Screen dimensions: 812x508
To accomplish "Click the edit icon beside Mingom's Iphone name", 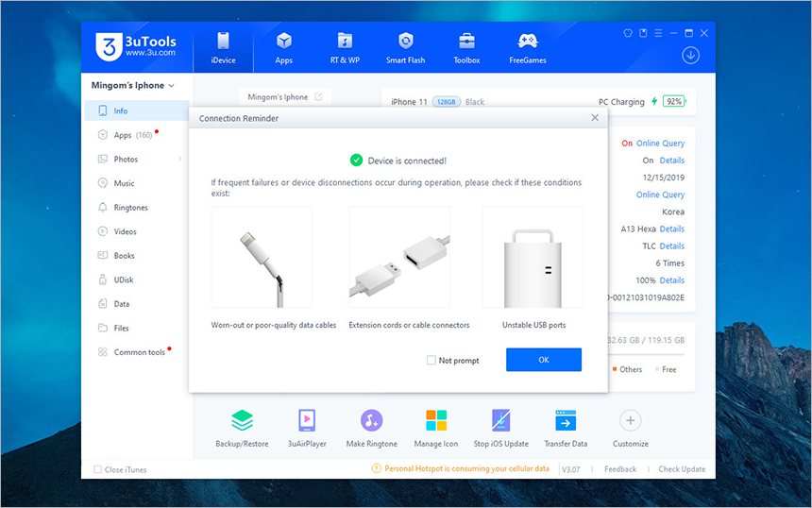I will pos(318,97).
